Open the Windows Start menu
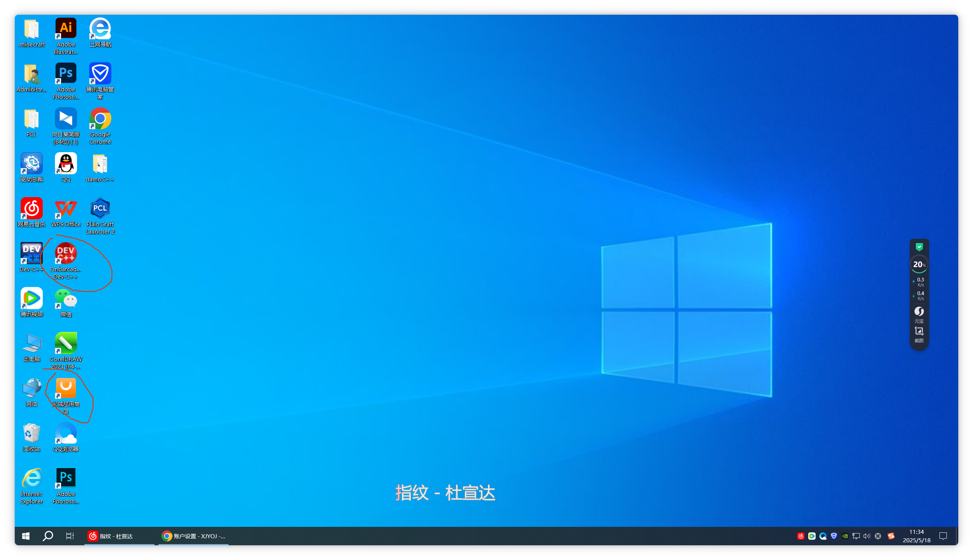The height and width of the screenshot is (560, 973). (x=26, y=536)
